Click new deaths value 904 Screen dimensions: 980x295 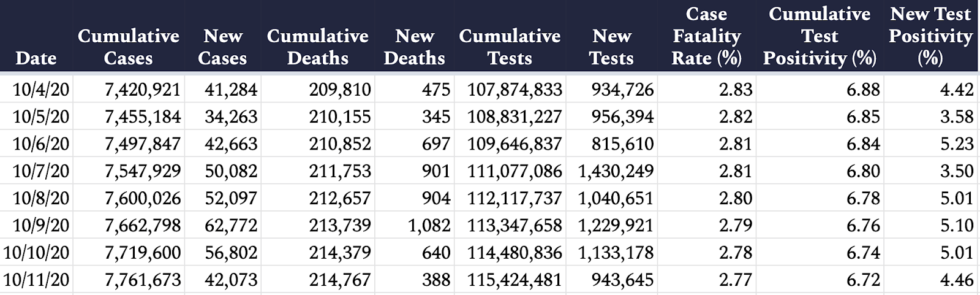pos(436,198)
